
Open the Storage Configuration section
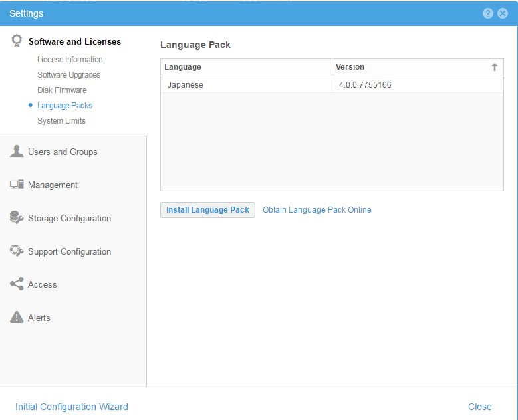point(69,218)
